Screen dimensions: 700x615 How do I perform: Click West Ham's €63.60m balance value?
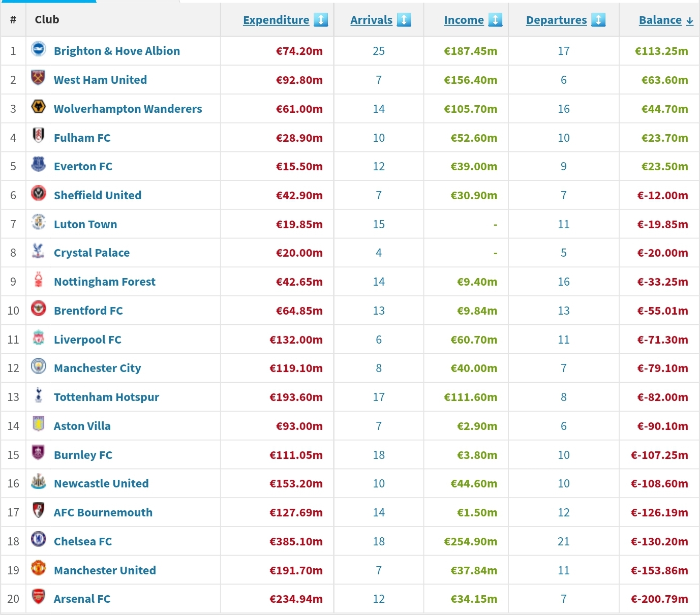pos(665,80)
